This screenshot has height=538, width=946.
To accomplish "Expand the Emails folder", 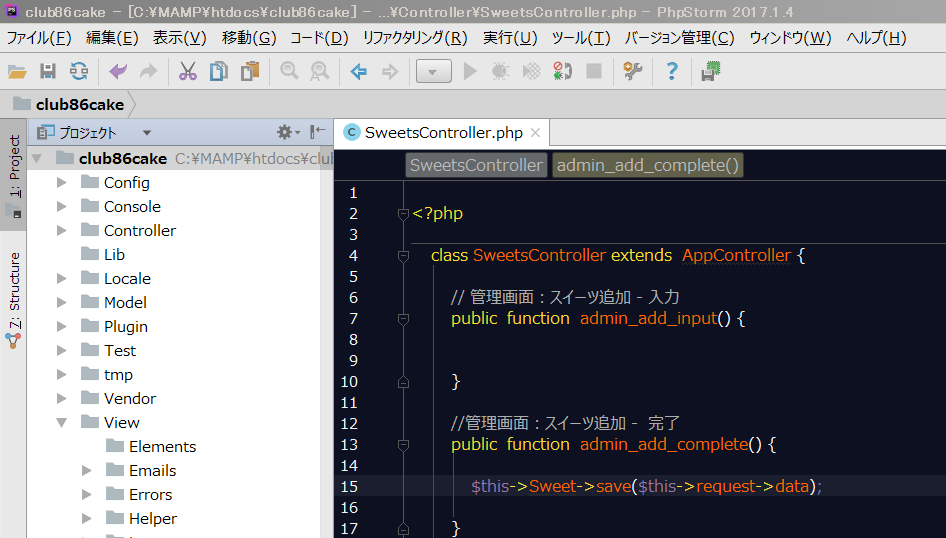I will click(87, 470).
